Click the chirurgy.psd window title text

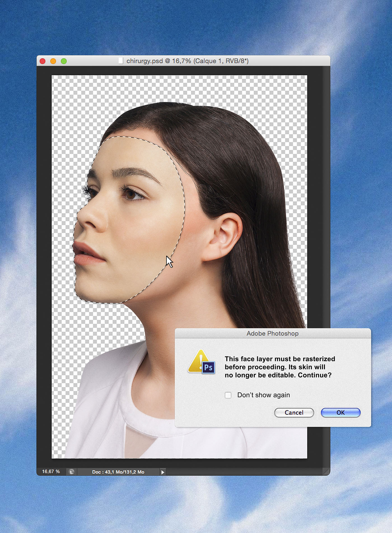click(187, 61)
